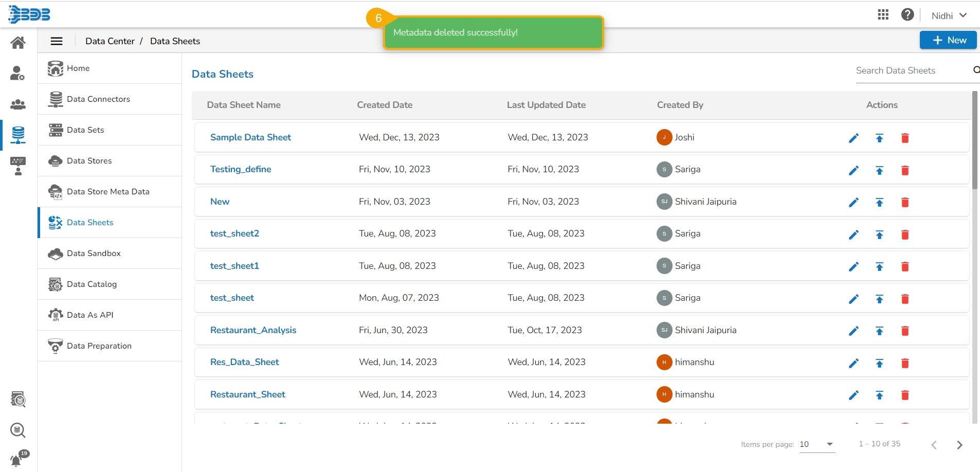Viewport: 980px width, 472px height.
Task: Click the New button
Action: click(x=948, y=40)
